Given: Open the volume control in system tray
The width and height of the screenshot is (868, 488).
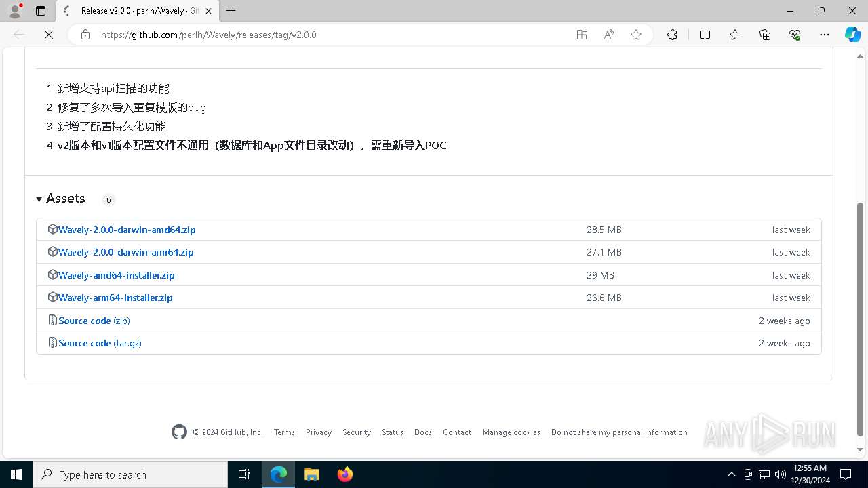Looking at the screenshot, I should (781, 474).
